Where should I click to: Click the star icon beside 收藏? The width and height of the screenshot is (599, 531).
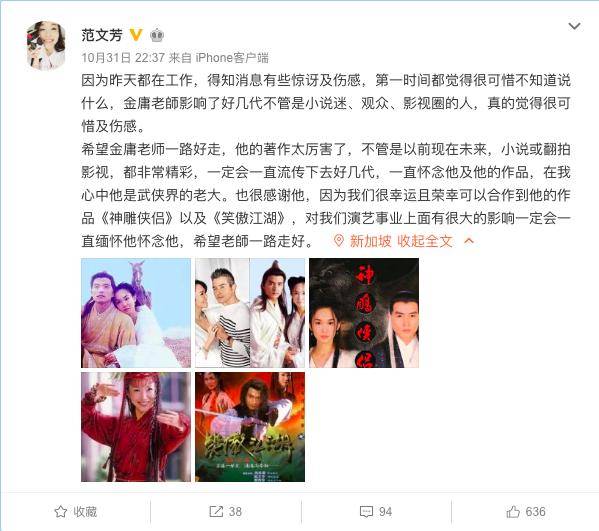coord(60,512)
